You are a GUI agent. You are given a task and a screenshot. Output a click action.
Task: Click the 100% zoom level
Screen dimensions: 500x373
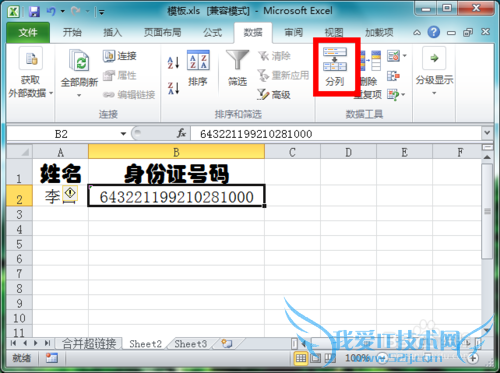[x=356, y=358]
